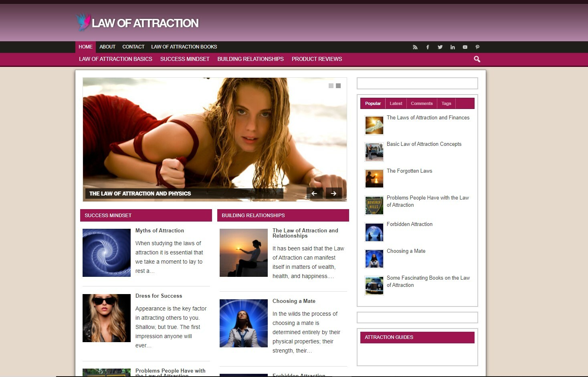588x377 pixels.
Task: Click the Laws of Attraction and Finances thumbnail
Action: [374, 125]
